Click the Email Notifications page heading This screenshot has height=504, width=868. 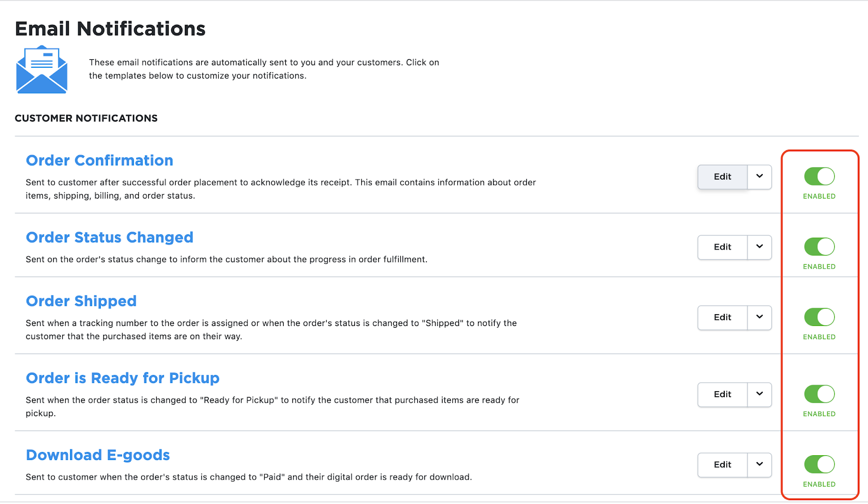click(x=110, y=29)
